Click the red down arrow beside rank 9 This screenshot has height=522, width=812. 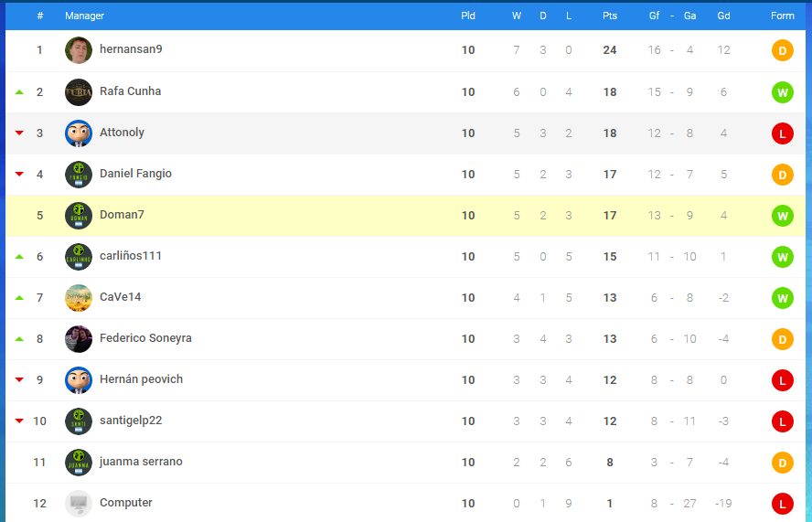[x=20, y=379]
